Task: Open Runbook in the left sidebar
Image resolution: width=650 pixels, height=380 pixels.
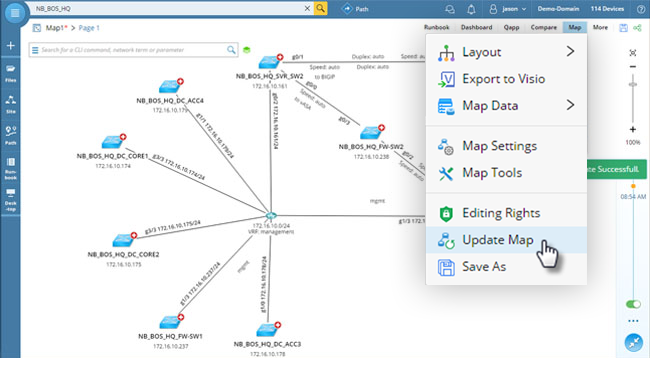Action: [x=11, y=168]
